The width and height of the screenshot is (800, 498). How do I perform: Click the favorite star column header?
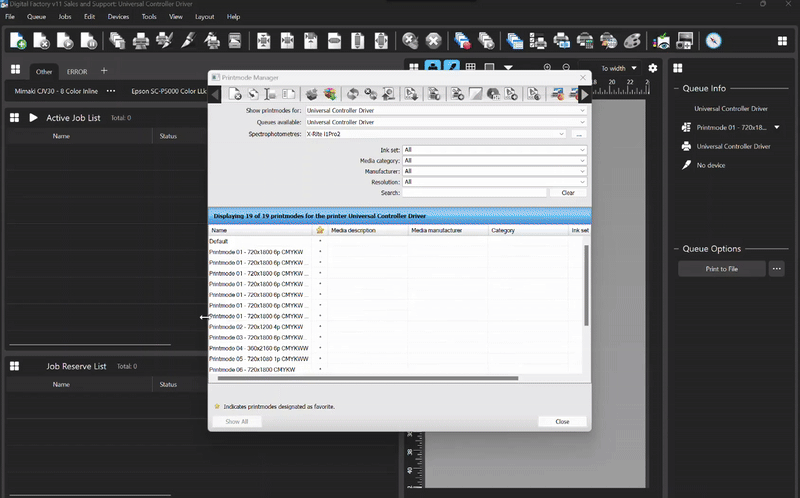(x=320, y=230)
